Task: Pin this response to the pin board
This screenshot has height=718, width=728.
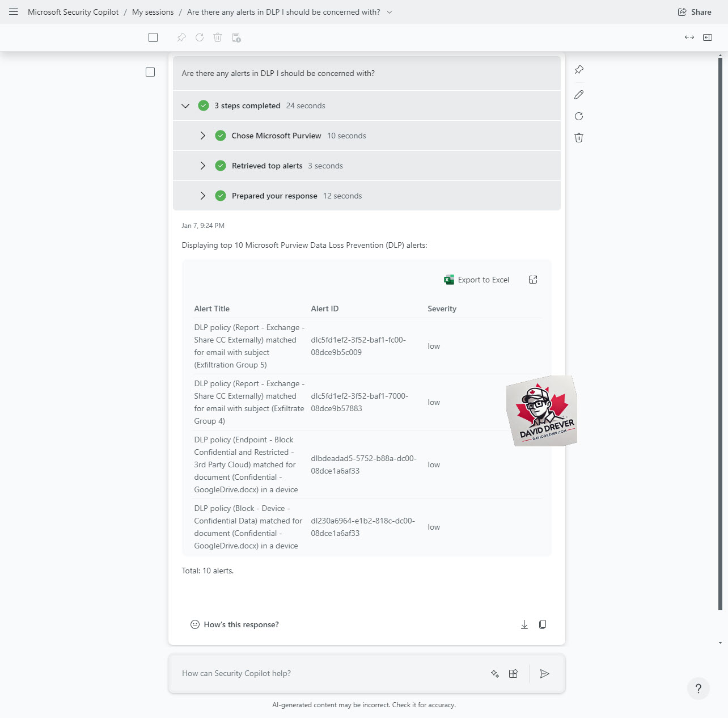Action: coord(579,70)
